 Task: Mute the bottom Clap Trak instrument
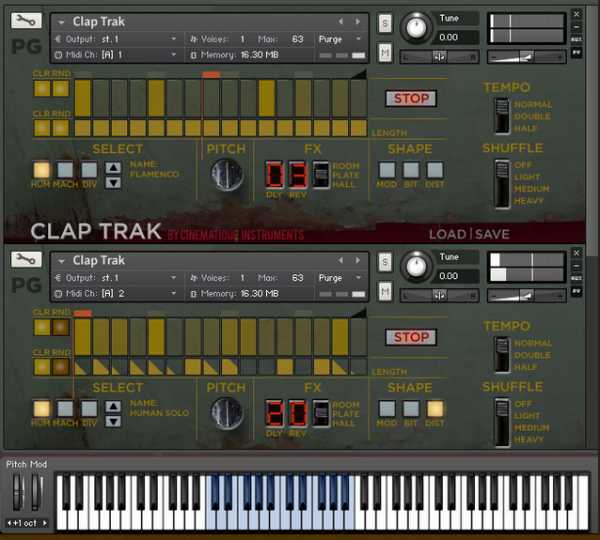(x=385, y=292)
